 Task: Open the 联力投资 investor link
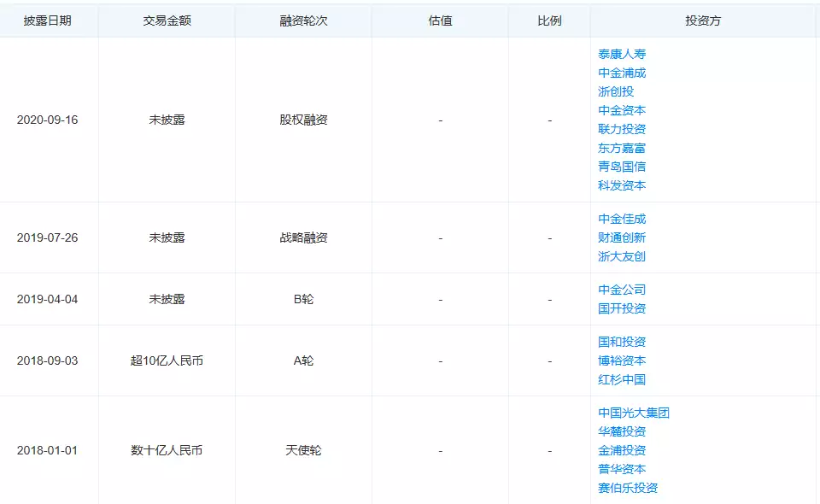pos(622,129)
